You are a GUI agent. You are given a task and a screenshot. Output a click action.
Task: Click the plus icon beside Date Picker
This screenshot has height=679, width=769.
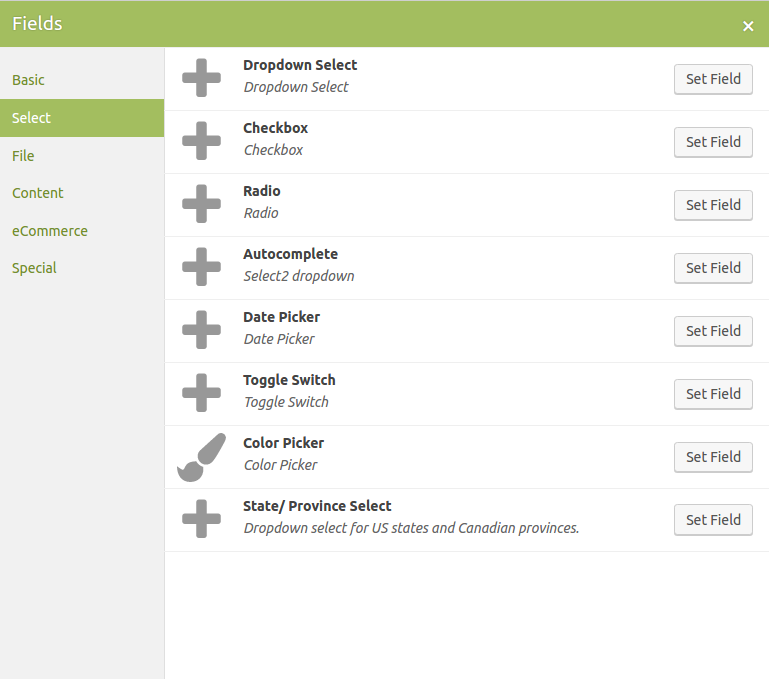click(x=201, y=330)
